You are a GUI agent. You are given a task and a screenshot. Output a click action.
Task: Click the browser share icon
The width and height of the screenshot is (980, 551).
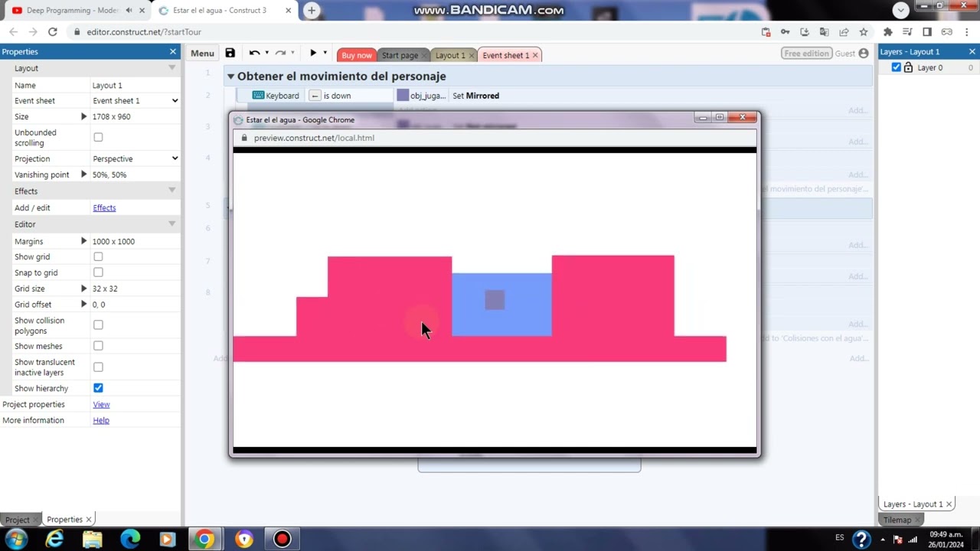(x=844, y=32)
